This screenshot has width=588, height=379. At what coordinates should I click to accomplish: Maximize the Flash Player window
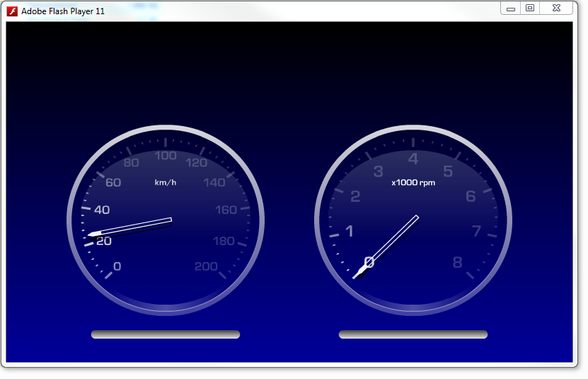[x=529, y=8]
